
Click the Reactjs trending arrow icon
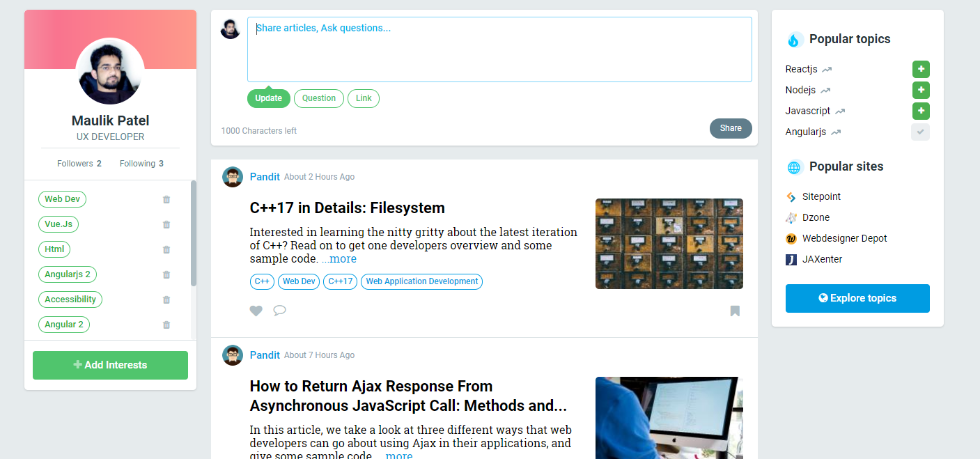[x=827, y=70]
